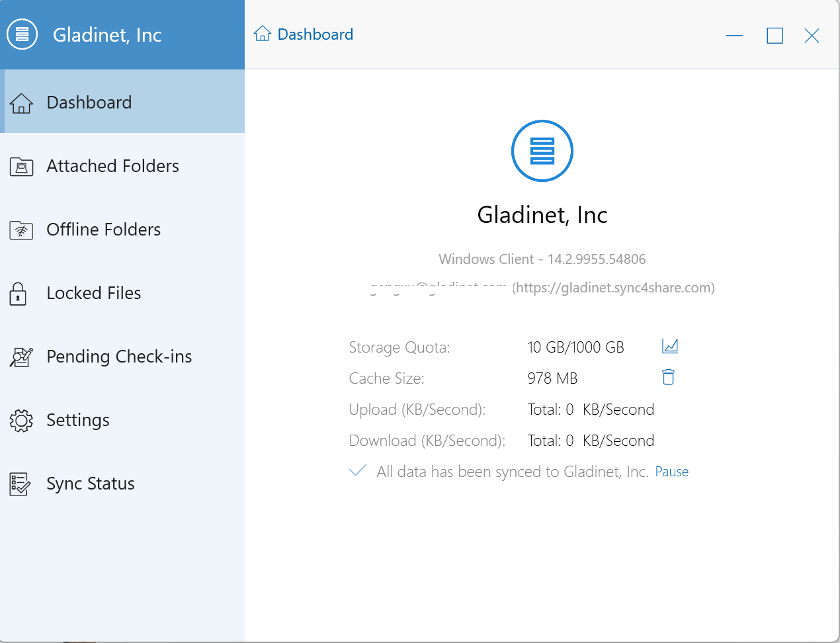The width and height of the screenshot is (840, 643).
Task: Click the Pending Check-ins icon
Action: [x=21, y=357]
